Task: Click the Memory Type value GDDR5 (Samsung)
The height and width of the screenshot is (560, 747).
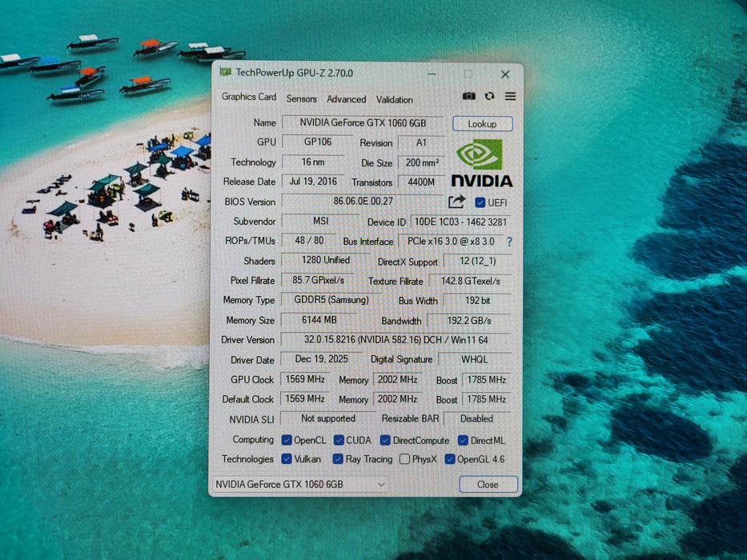Action: (x=331, y=300)
